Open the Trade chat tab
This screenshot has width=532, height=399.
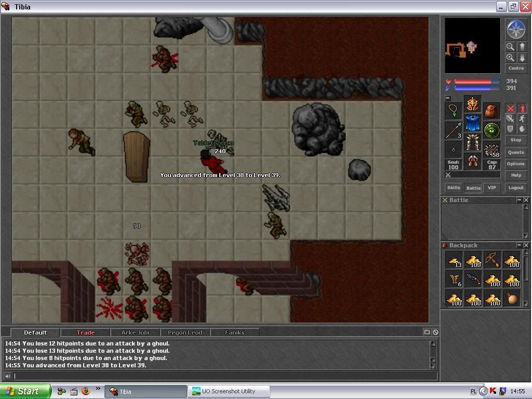pyautogui.click(x=85, y=332)
